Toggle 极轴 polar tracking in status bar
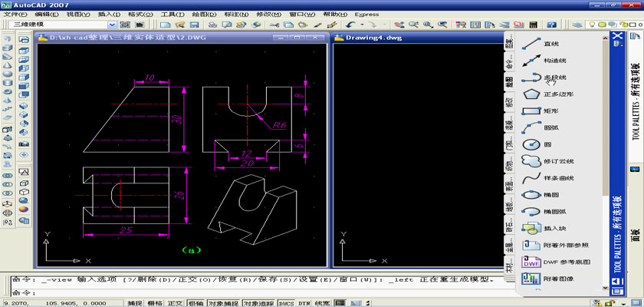The width and height of the screenshot is (644, 307). pyautogui.click(x=195, y=303)
